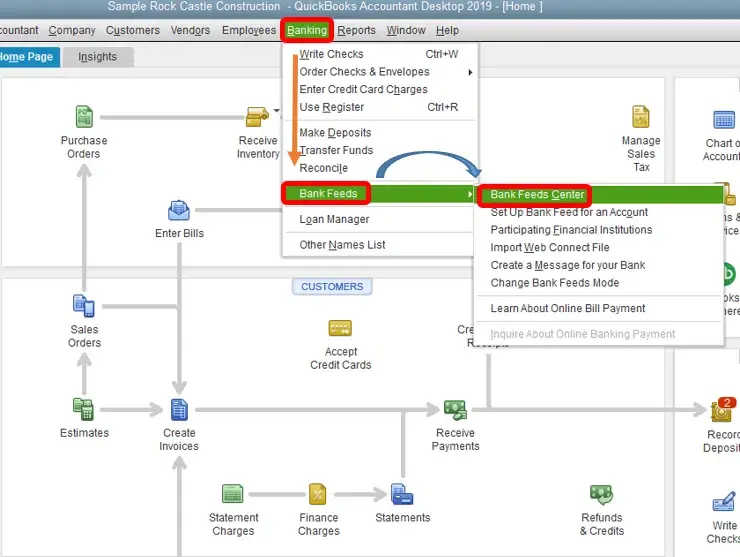Image resolution: width=740 pixels, height=557 pixels.
Task: Open the Statements icon
Action: (402, 494)
